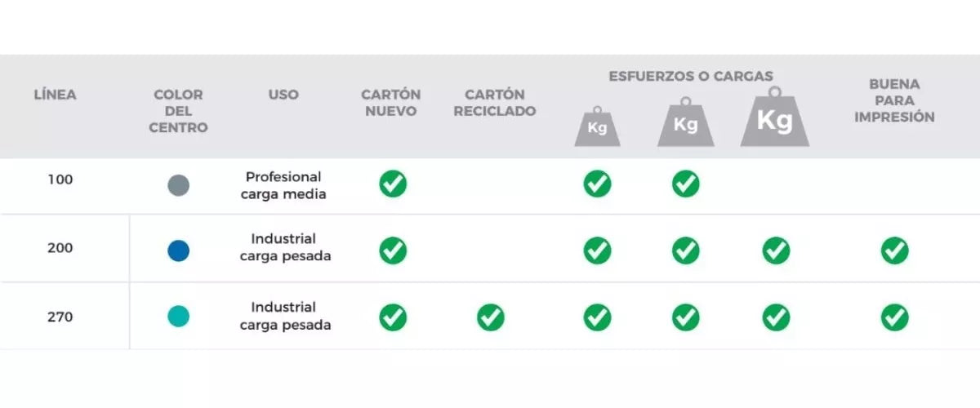
Task: Click the LÍNEA column header
Action: click(56, 95)
